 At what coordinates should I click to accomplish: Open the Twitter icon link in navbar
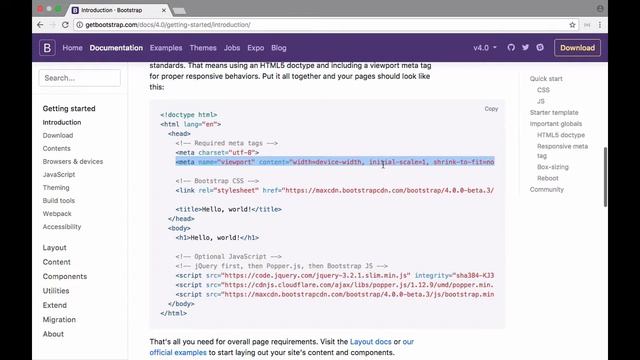point(525,47)
